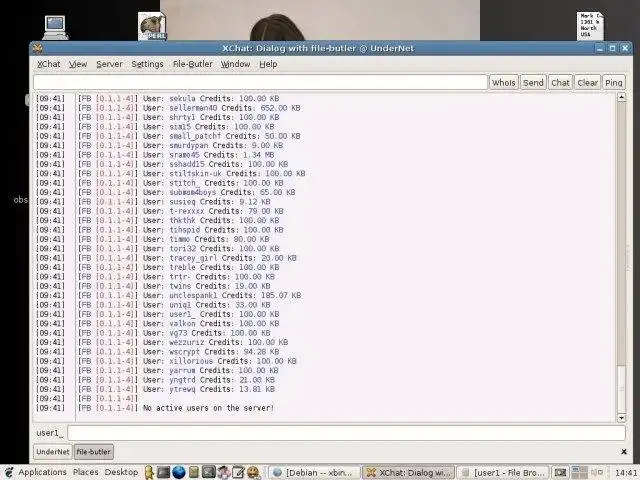Click the volume speaker icon in system tray
The height and width of the screenshot is (480, 640).
point(598,472)
